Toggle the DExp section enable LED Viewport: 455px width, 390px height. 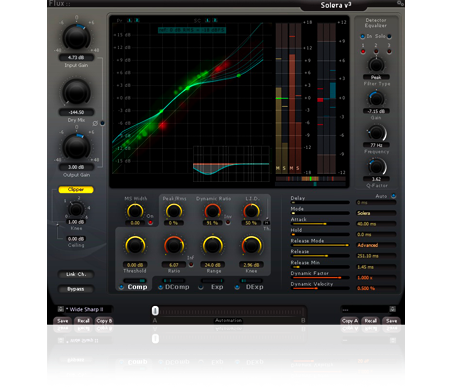[237, 287]
